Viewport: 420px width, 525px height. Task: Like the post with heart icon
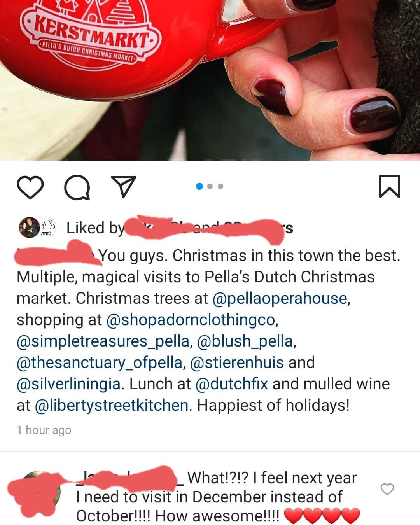click(30, 187)
